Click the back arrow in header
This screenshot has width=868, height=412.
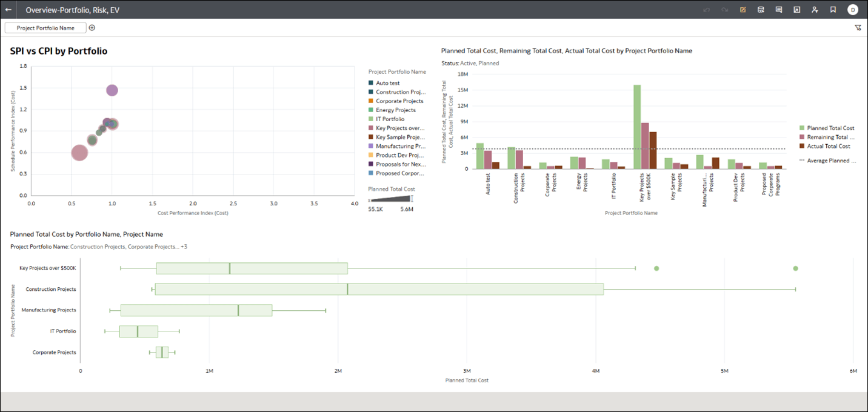[8, 10]
